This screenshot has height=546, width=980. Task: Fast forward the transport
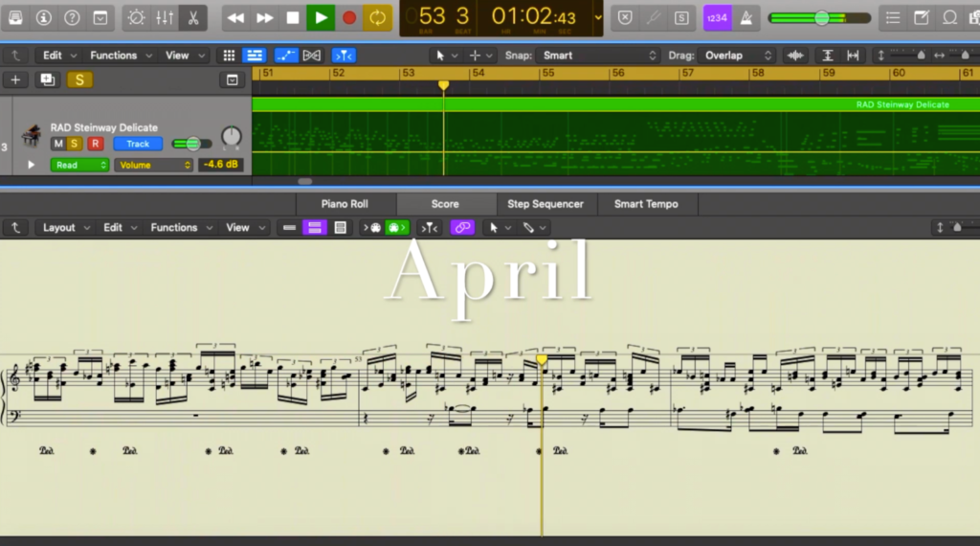coord(264,18)
